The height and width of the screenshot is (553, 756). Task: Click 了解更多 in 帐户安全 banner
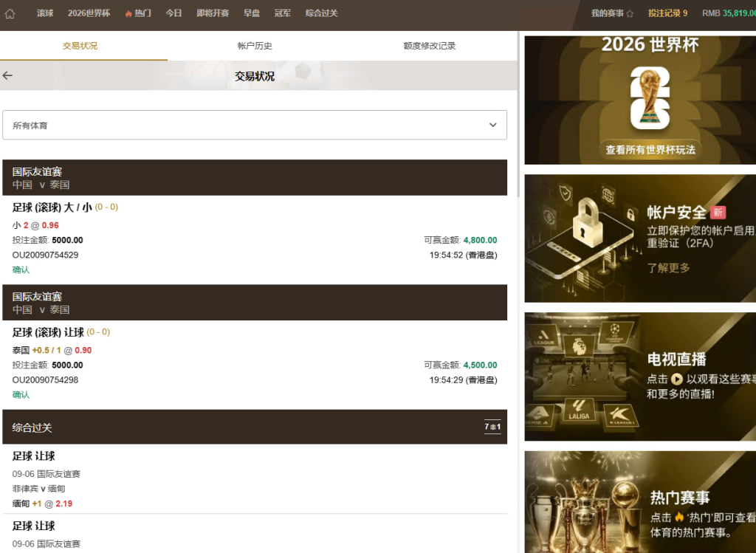coord(668,267)
